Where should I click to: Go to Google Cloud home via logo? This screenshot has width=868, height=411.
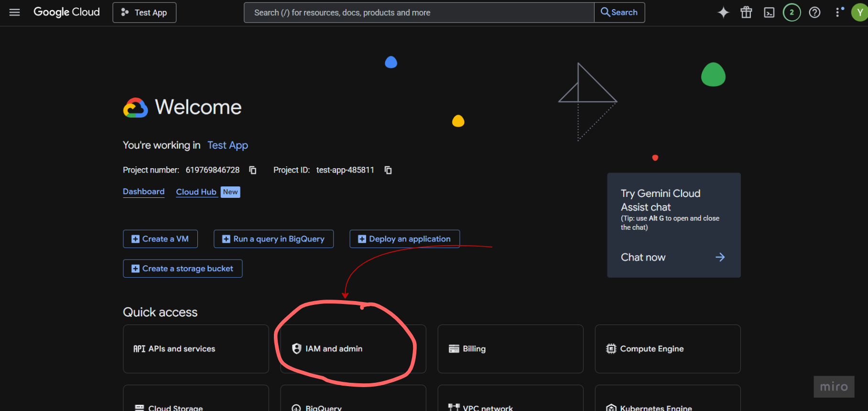66,12
